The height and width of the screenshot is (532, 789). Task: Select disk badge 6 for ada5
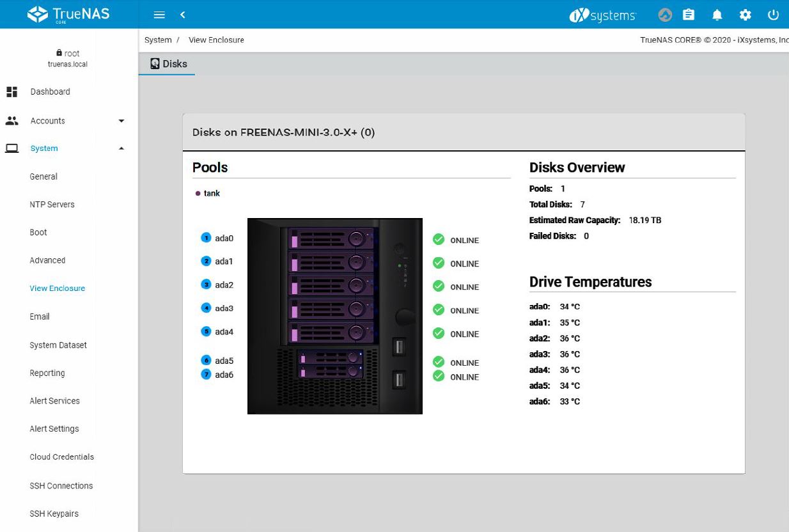(x=206, y=361)
